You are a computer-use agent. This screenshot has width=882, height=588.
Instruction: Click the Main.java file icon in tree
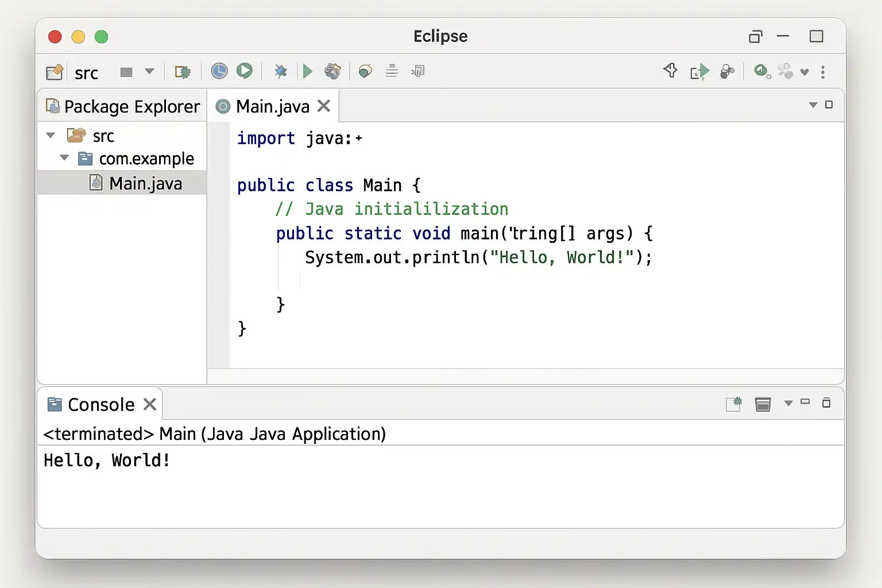pos(96,183)
